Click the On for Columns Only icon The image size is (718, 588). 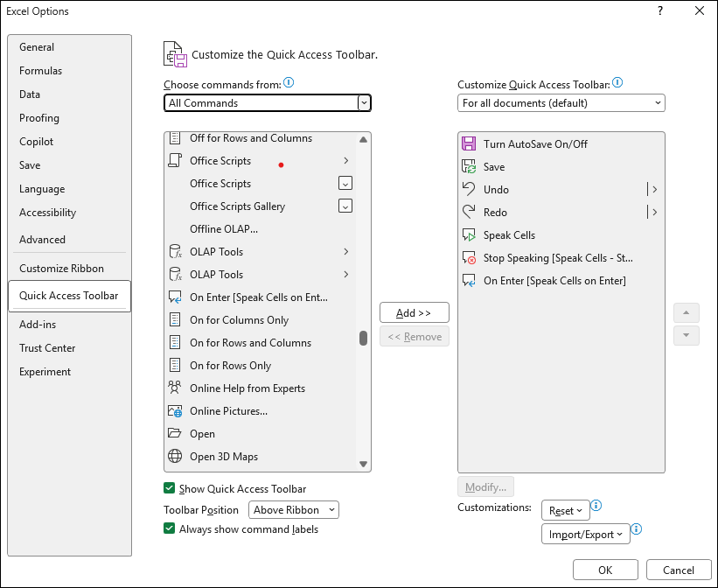174,320
